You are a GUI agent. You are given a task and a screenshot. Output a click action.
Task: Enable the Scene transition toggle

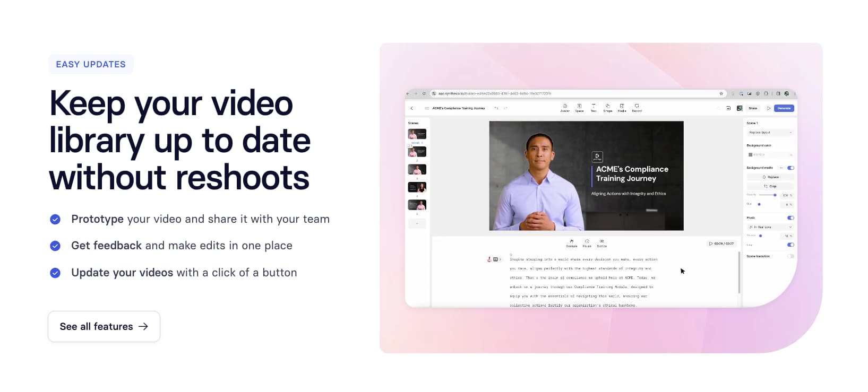(790, 256)
